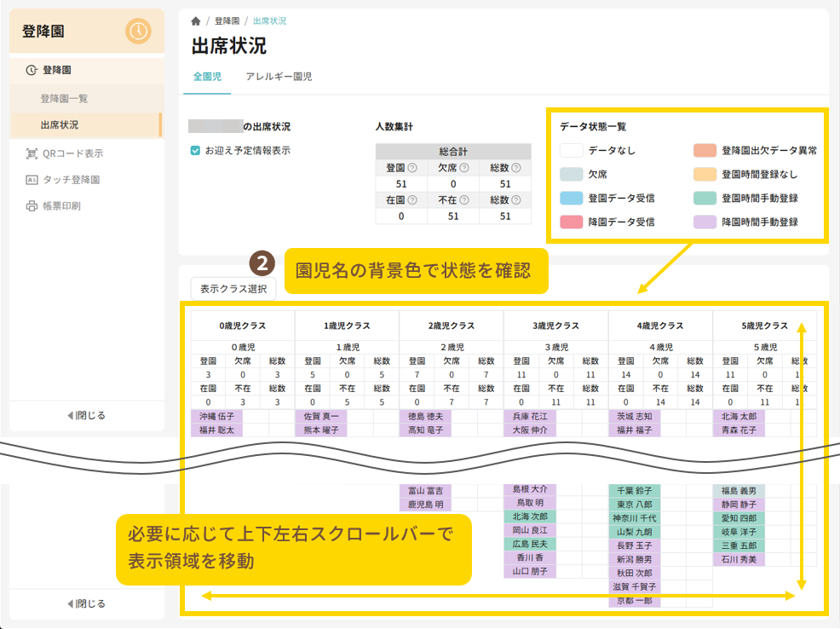
Task: Open the 表示クラス選択 class selector
Action: (x=233, y=289)
